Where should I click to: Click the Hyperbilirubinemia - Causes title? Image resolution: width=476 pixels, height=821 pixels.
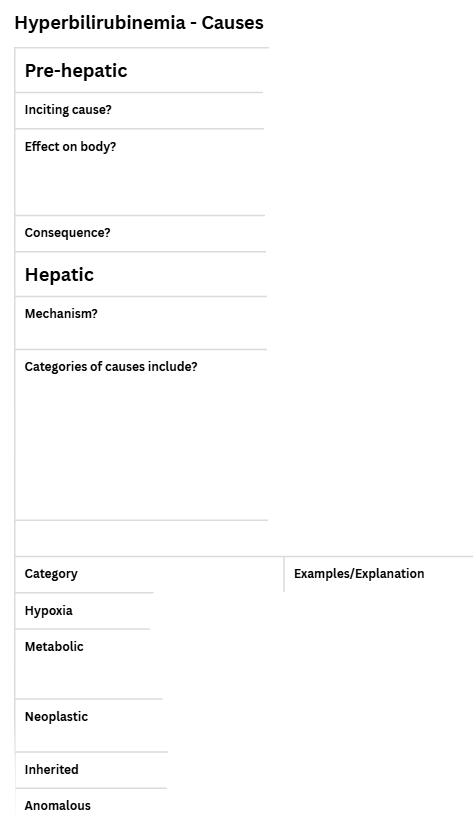tap(139, 23)
